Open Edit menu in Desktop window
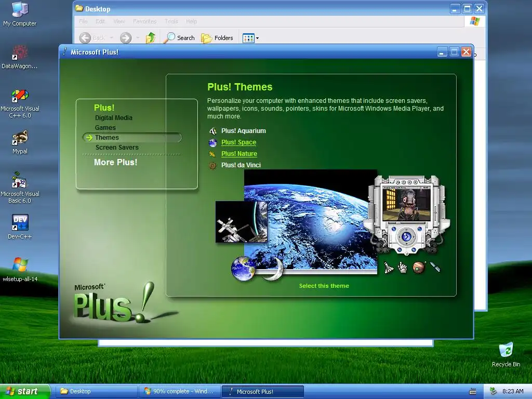 click(100, 21)
